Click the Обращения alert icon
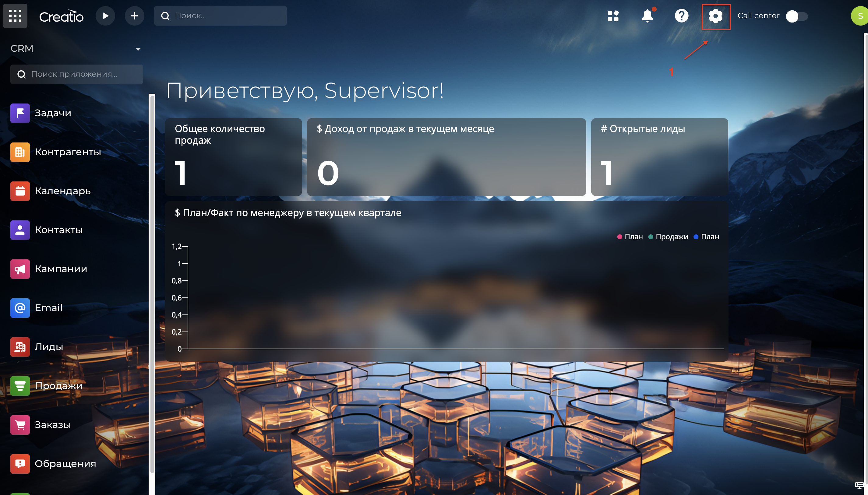The image size is (868, 495). 20,464
